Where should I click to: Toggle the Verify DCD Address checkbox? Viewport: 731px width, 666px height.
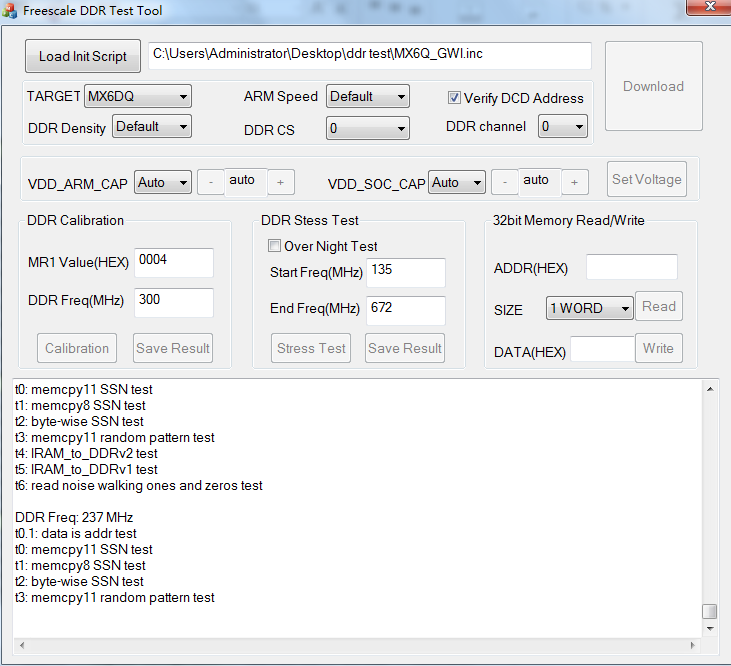[454, 97]
